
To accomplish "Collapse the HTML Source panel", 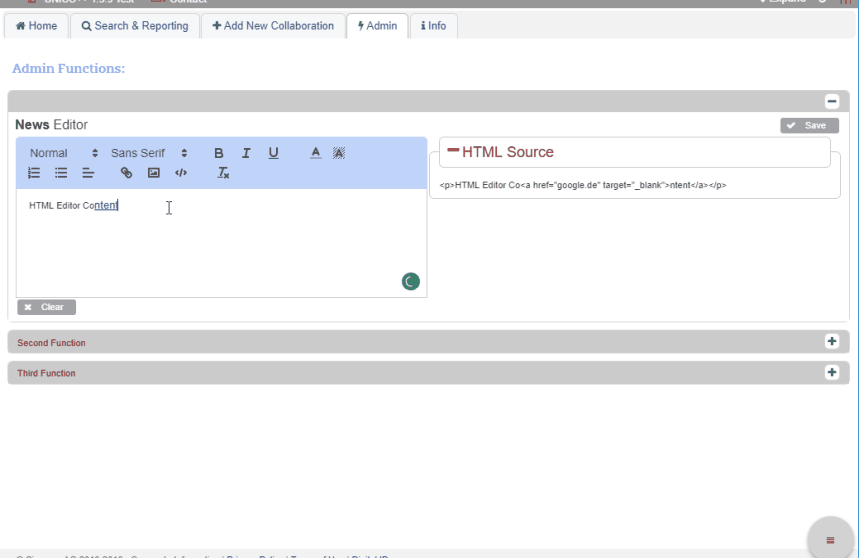I will tap(453, 150).
